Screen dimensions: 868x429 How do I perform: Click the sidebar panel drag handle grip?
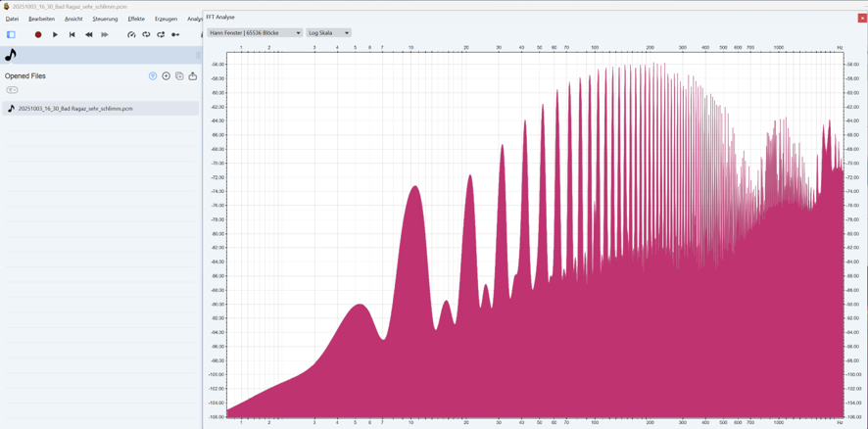point(198,55)
